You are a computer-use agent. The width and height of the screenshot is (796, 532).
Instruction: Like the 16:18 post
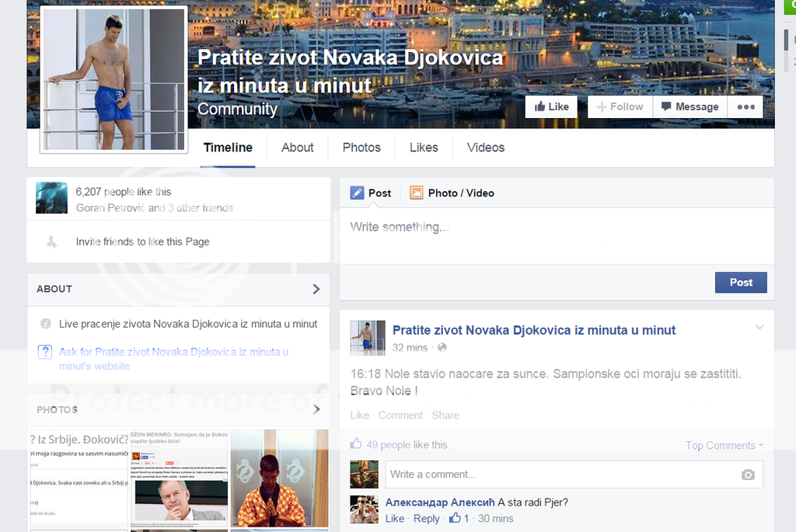(359, 415)
